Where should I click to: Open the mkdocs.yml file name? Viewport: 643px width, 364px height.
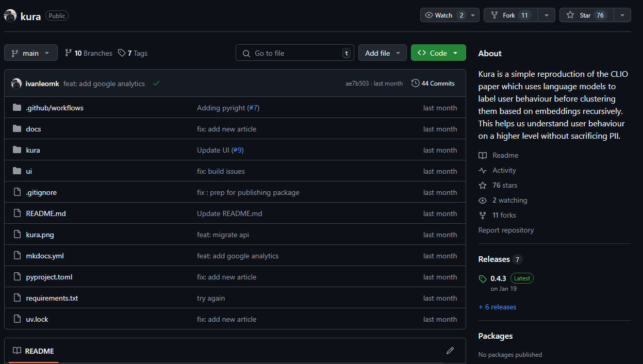[45, 256]
